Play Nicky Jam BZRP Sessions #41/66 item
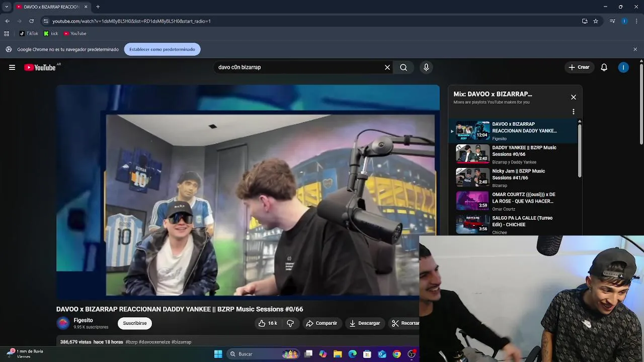 click(512, 178)
